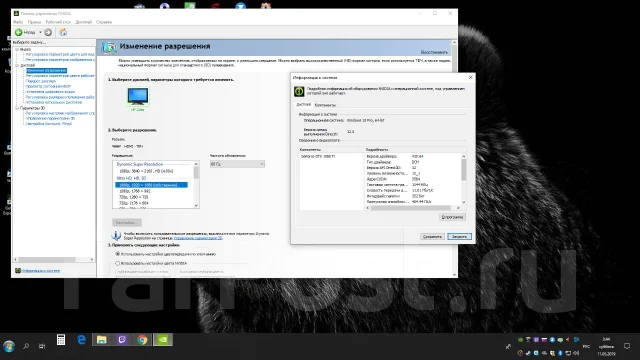Click the system info NVIDIA logo icon
The width and height of the screenshot is (640, 360).
(299, 91)
